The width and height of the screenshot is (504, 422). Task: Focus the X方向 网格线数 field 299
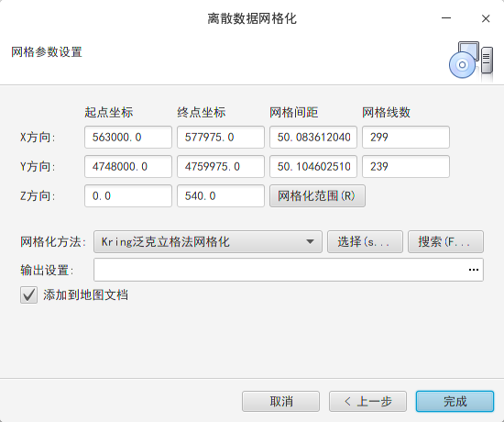tap(406, 137)
